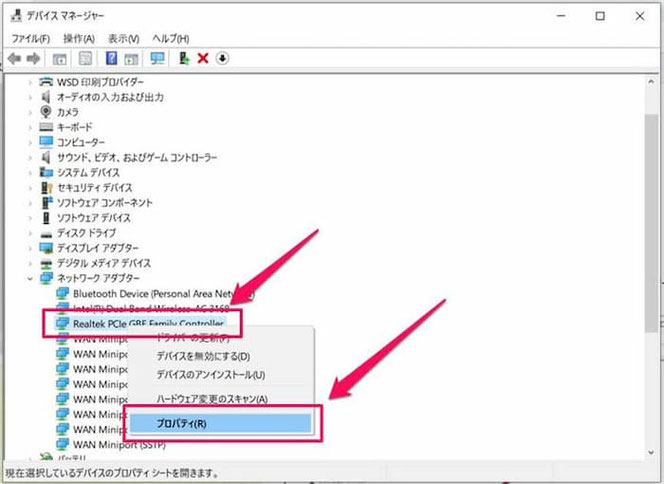
Task: Choose デバイスを無効にする(D) in context menu
Action: click(203, 356)
